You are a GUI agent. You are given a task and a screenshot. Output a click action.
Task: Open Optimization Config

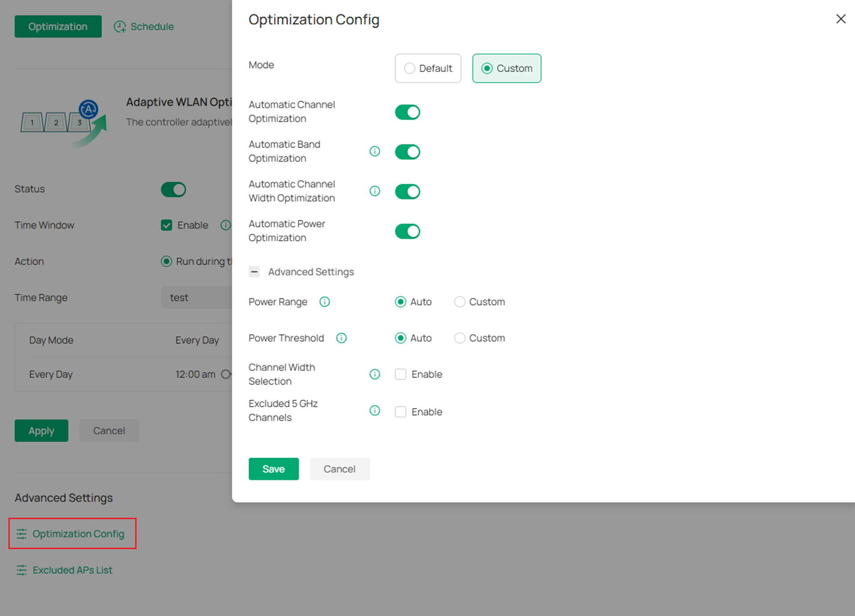tap(78, 534)
